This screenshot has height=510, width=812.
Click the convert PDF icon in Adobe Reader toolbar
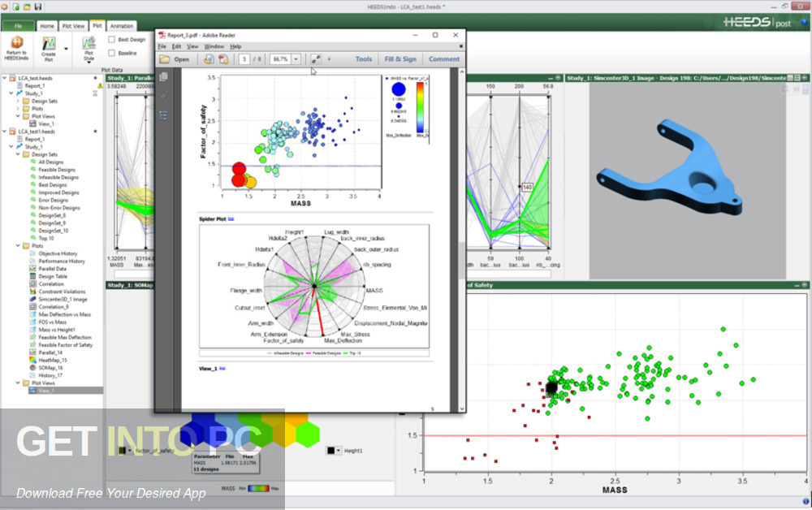(x=209, y=59)
